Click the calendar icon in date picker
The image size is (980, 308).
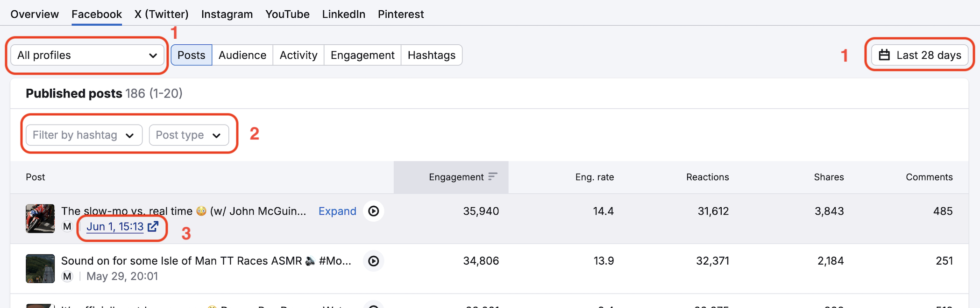884,55
